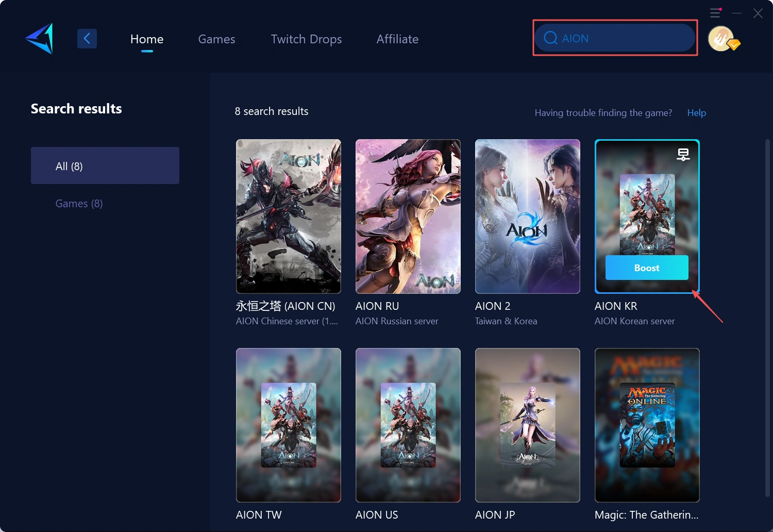773x532 pixels.
Task: Click the server icon on AION KR card
Action: point(683,155)
